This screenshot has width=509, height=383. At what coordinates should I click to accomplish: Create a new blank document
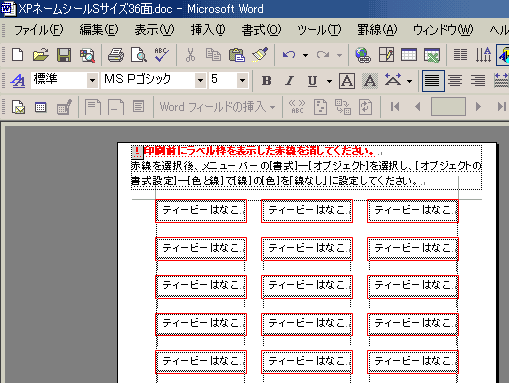18,55
